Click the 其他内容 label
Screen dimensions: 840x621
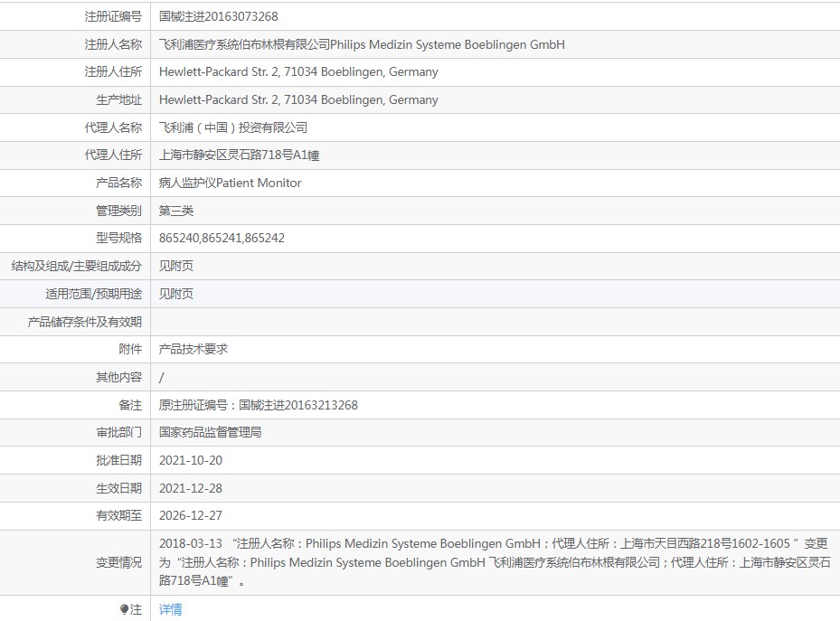click(x=119, y=377)
